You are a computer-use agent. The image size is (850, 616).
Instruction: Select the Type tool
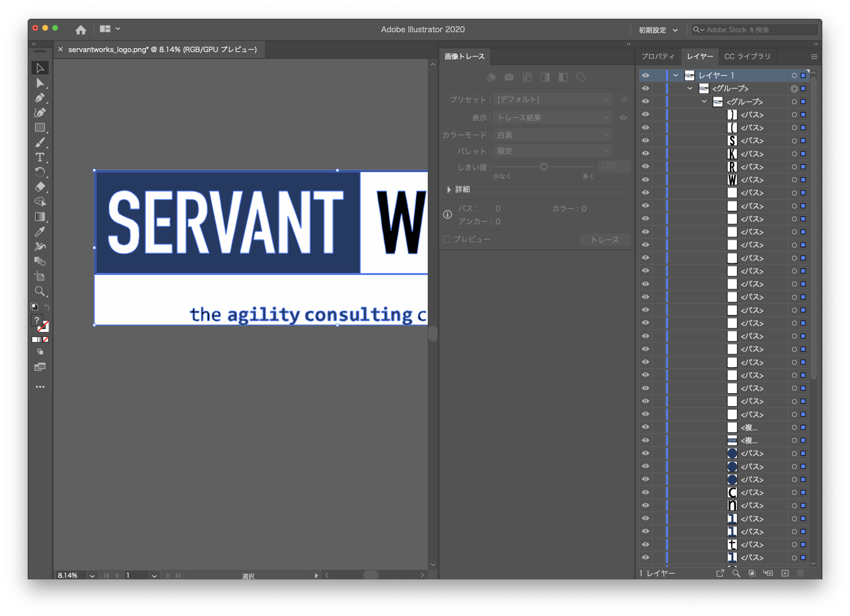pyautogui.click(x=40, y=157)
